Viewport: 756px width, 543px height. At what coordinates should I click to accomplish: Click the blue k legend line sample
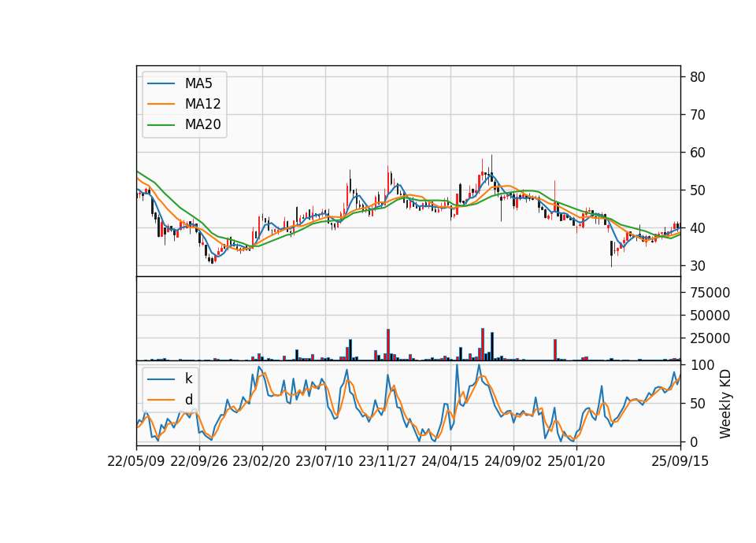161,379
